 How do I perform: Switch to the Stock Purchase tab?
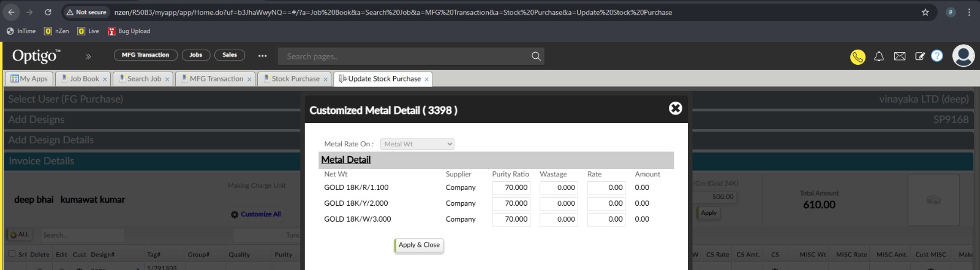tap(295, 79)
